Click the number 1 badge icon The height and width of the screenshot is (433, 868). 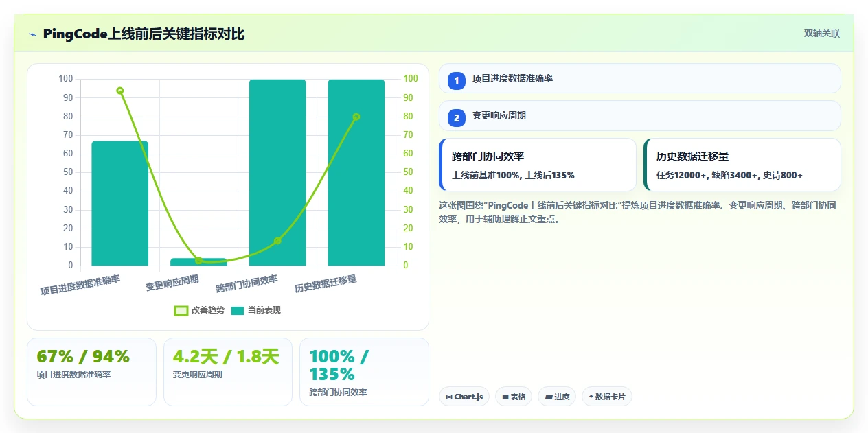[457, 80]
